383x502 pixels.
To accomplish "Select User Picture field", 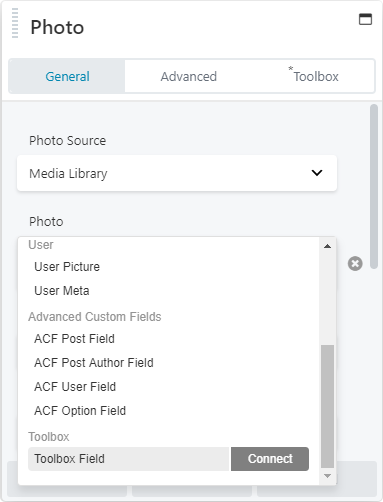I will [67, 267].
